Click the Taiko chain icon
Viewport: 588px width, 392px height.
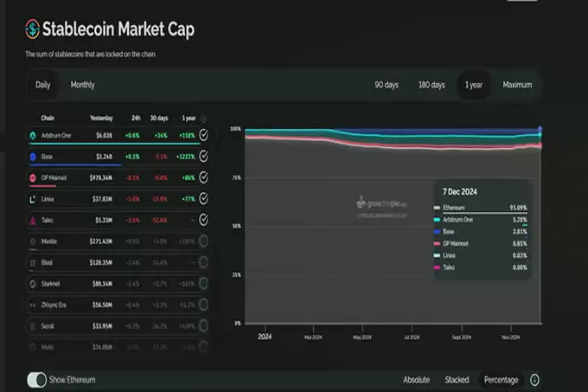tap(33, 221)
